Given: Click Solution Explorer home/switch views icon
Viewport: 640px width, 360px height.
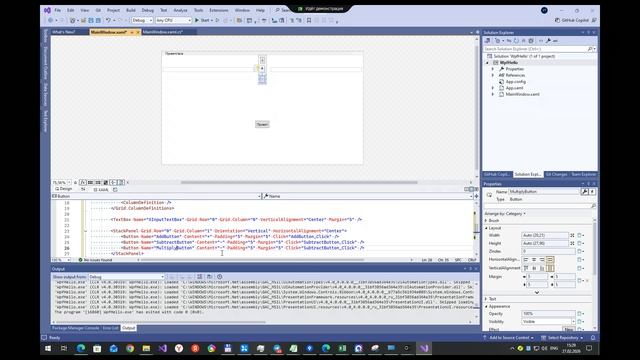Looking at the screenshot, I should click(487, 41).
